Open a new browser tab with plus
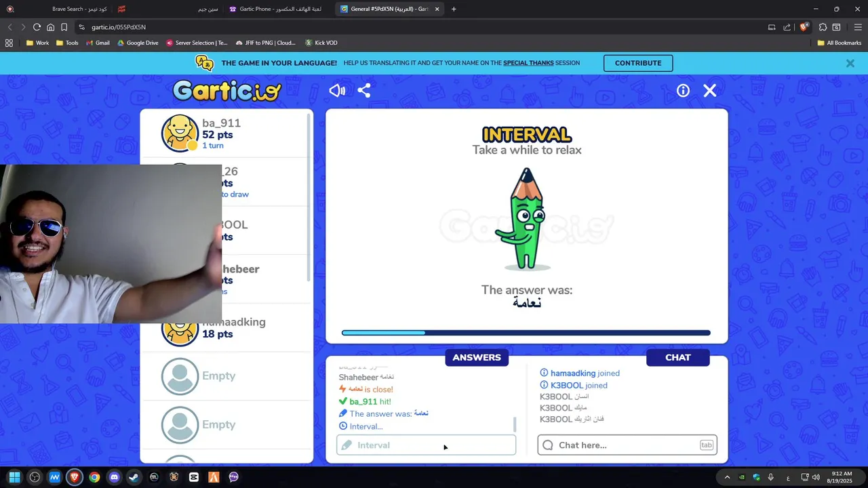868x488 pixels. [454, 9]
